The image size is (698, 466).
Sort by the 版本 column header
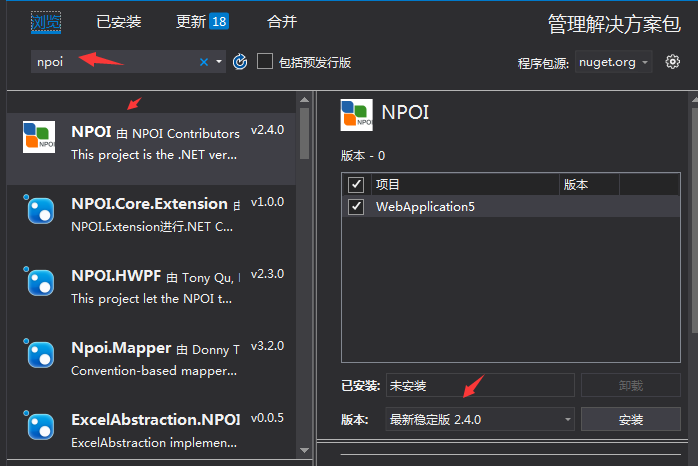click(589, 184)
